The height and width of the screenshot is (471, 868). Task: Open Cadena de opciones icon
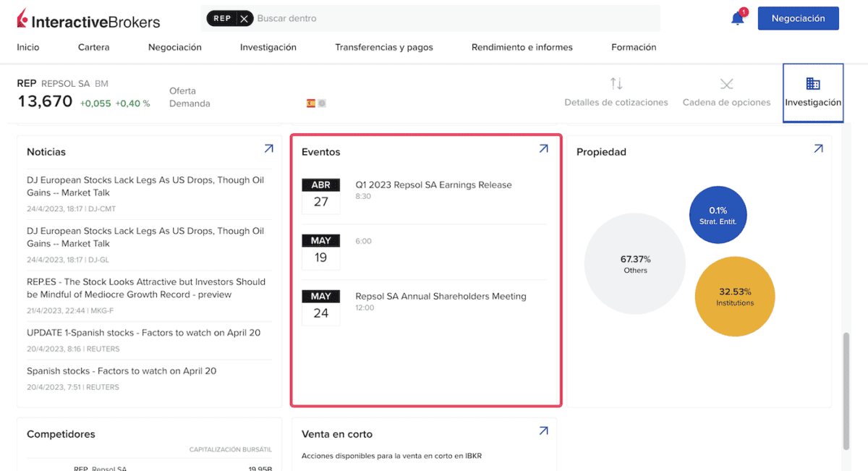click(727, 85)
